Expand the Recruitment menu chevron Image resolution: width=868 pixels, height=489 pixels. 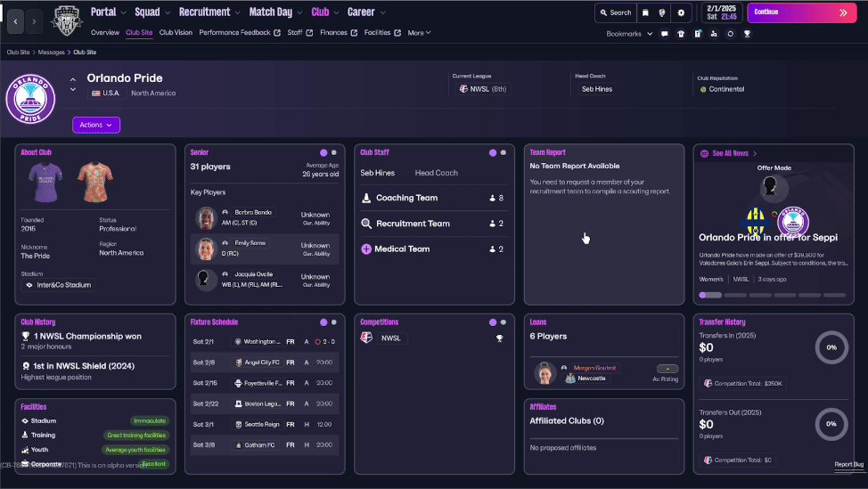(237, 12)
